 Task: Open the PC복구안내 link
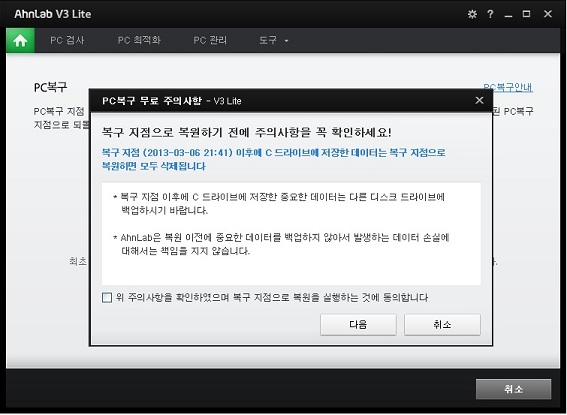click(x=508, y=87)
